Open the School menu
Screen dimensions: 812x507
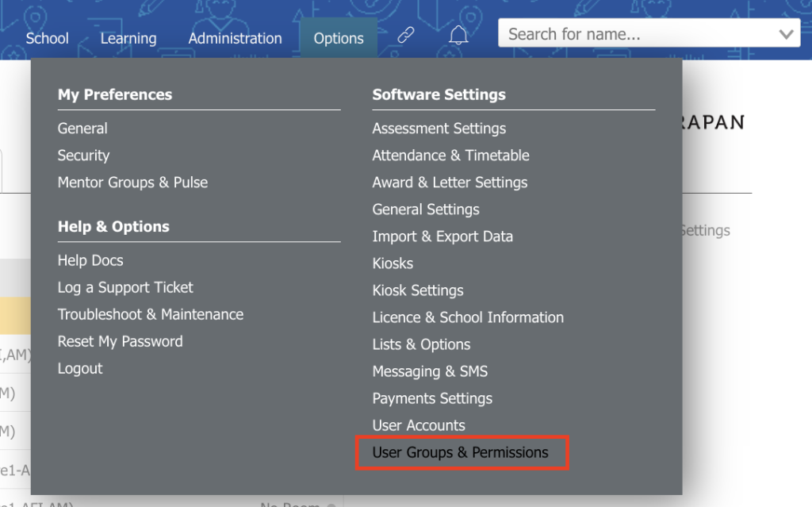[47, 38]
